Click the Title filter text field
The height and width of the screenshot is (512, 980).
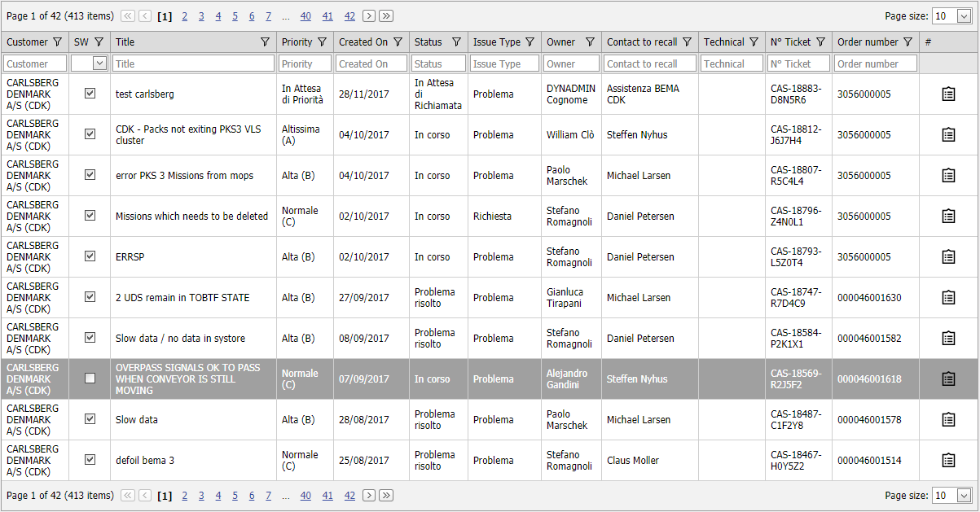pos(194,63)
